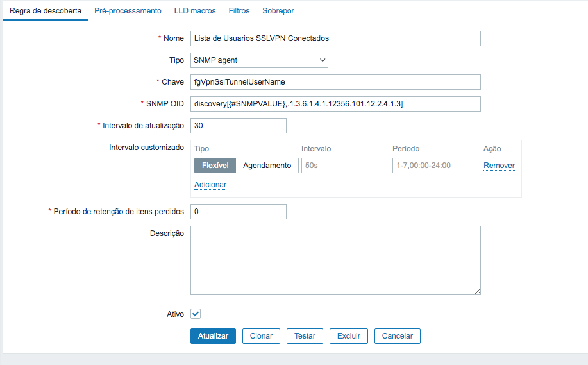Viewport: 588px width, 365px height.
Task: Select the Regra de descoberta tab
Action: 46,11
